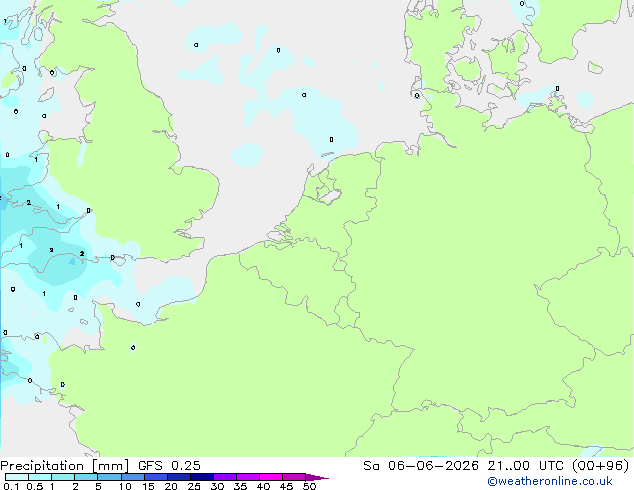Screen dimensions: 634x490
Task: Click the 0.1–0.5 mm legend color swatch
Action: tap(17, 477)
